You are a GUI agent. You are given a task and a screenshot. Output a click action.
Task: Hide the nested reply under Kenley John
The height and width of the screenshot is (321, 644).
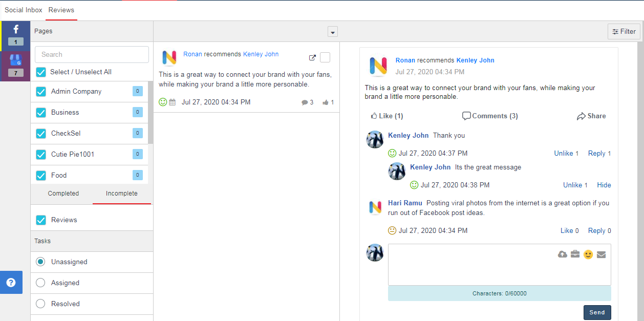click(604, 185)
